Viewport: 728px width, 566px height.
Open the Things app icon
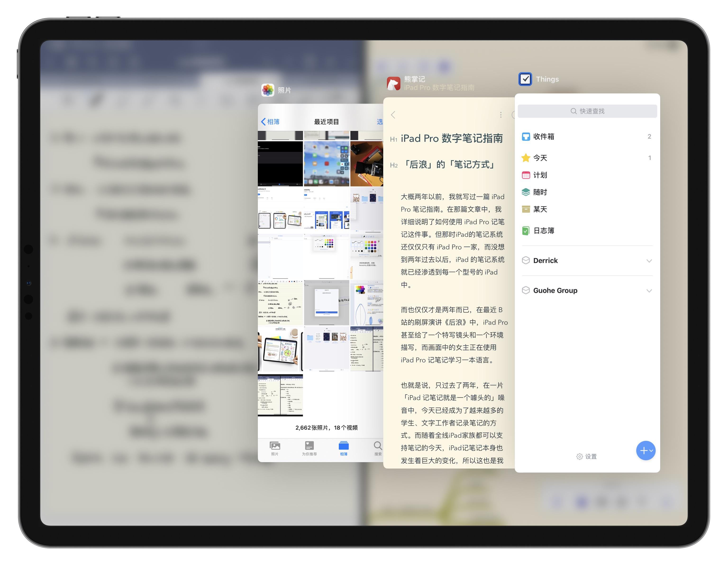click(x=525, y=79)
